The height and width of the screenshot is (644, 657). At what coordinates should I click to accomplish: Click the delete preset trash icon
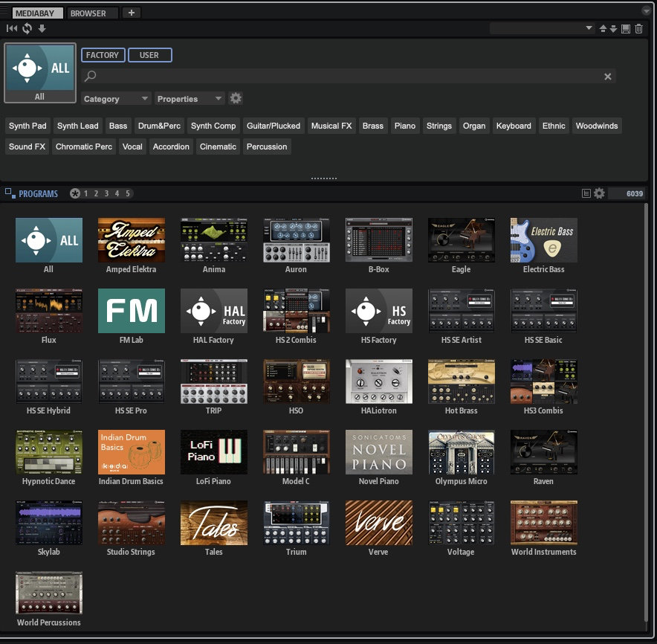click(x=638, y=28)
